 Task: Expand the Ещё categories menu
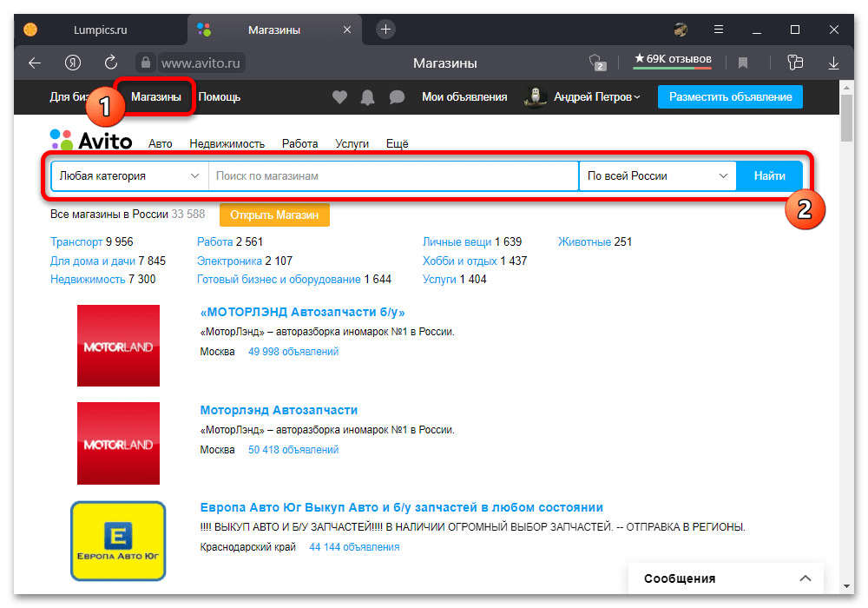coord(397,144)
